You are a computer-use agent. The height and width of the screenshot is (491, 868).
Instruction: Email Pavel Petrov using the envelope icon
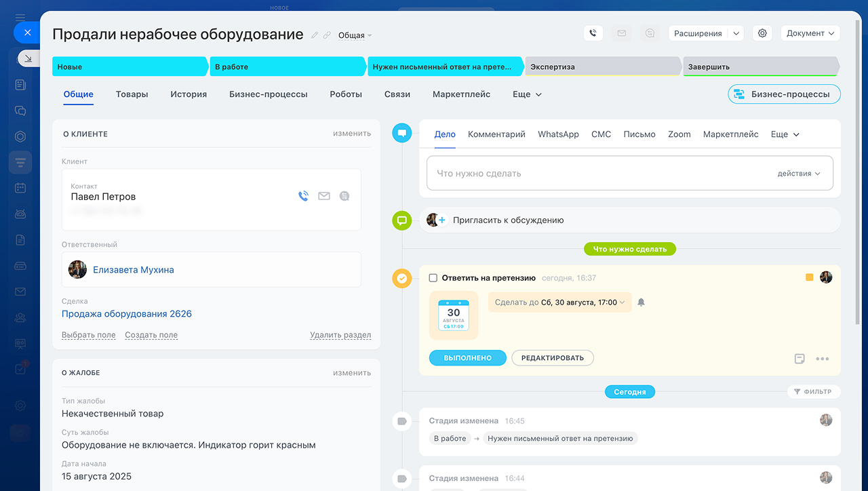pos(324,196)
